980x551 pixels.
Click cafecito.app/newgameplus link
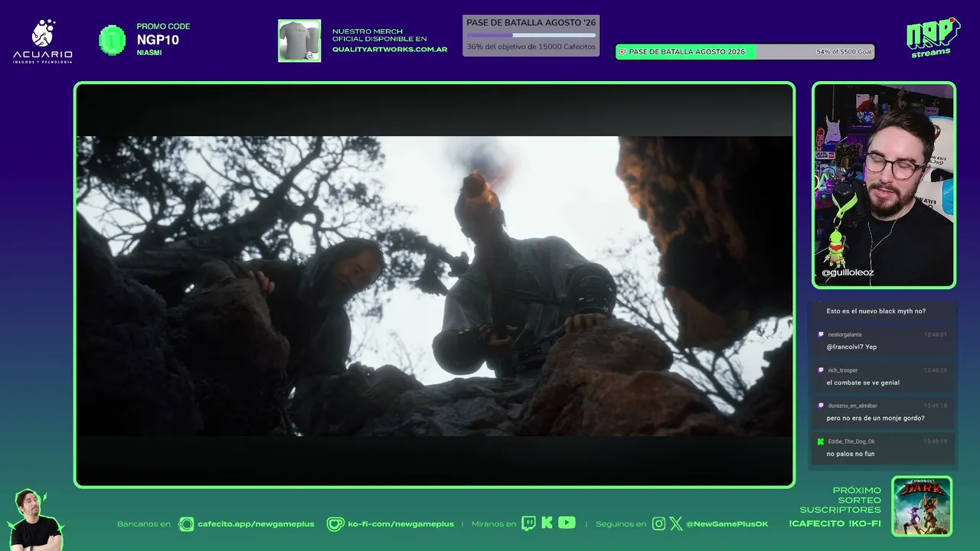click(256, 524)
